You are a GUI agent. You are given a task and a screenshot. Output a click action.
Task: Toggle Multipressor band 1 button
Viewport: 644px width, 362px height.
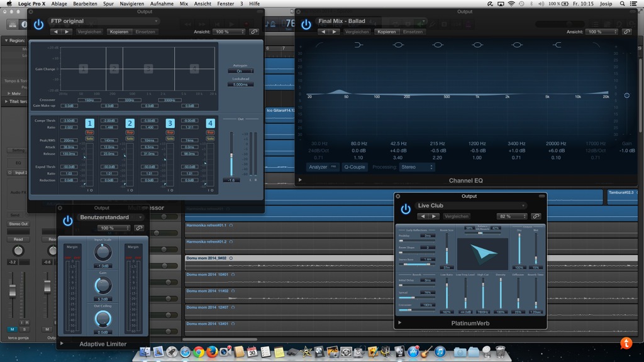(x=89, y=123)
